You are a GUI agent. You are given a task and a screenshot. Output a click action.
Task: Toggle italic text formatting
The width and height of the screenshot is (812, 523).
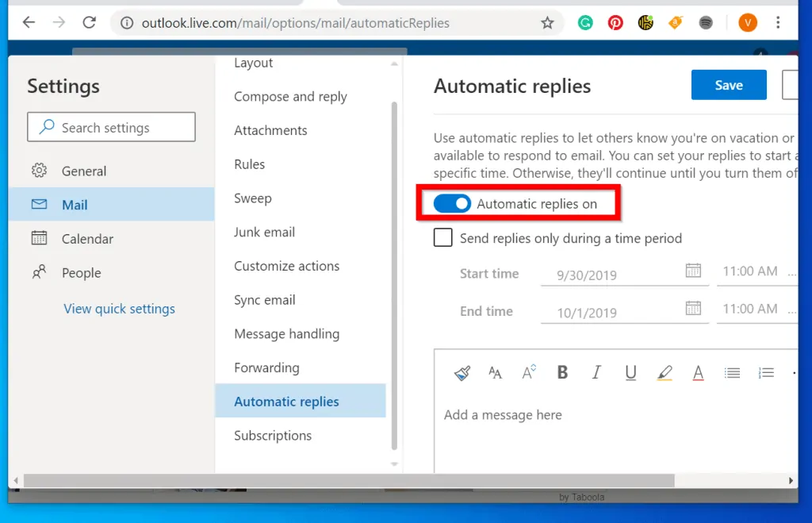pos(596,373)
